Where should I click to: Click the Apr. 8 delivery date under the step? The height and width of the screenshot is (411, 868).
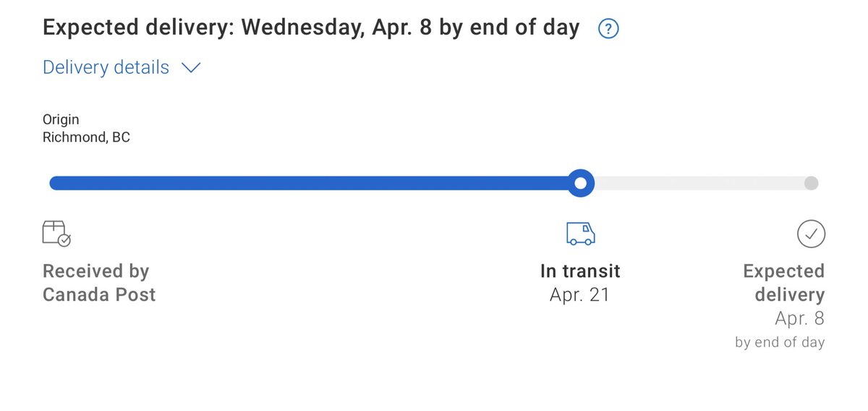pos(799,318)
